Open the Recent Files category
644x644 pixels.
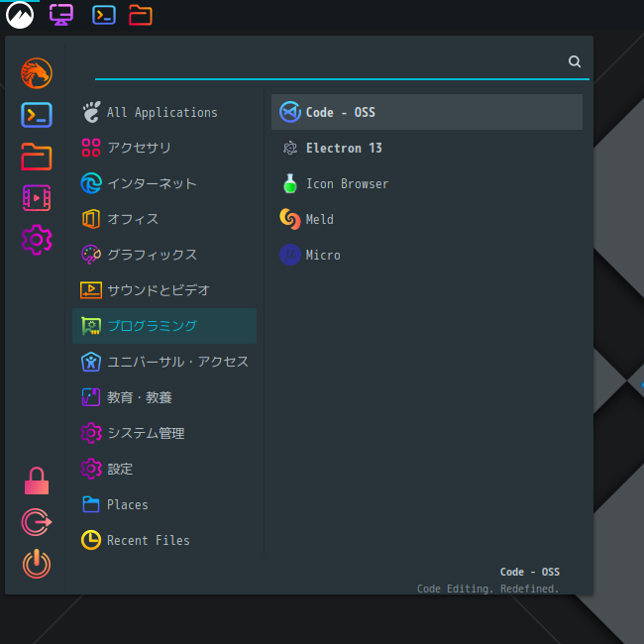(x=164, y=540)
